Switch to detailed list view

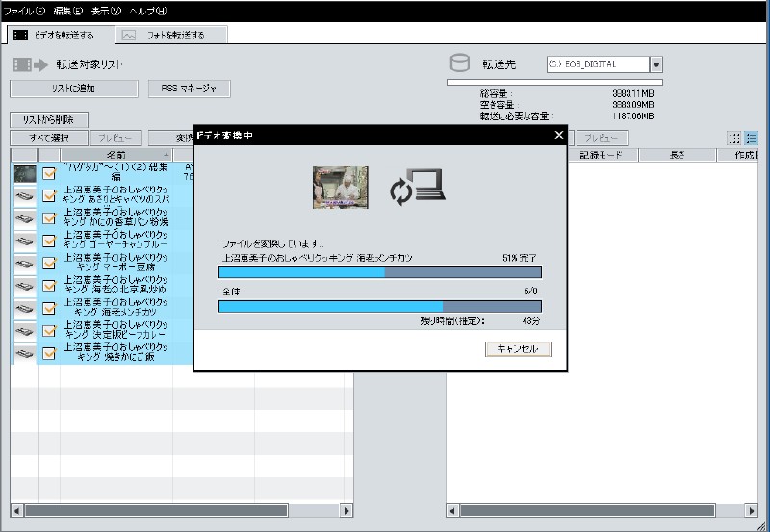point(751,139)
